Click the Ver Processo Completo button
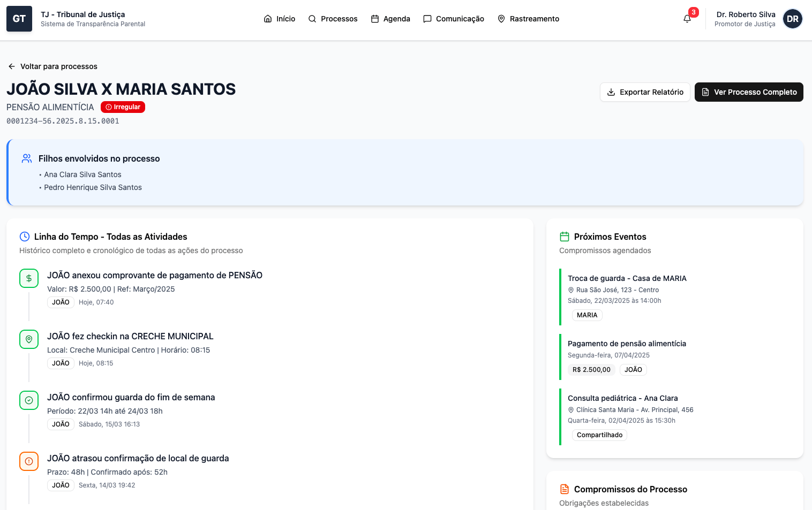This screenshot has height=510, width=812. [x=749, y=92]
